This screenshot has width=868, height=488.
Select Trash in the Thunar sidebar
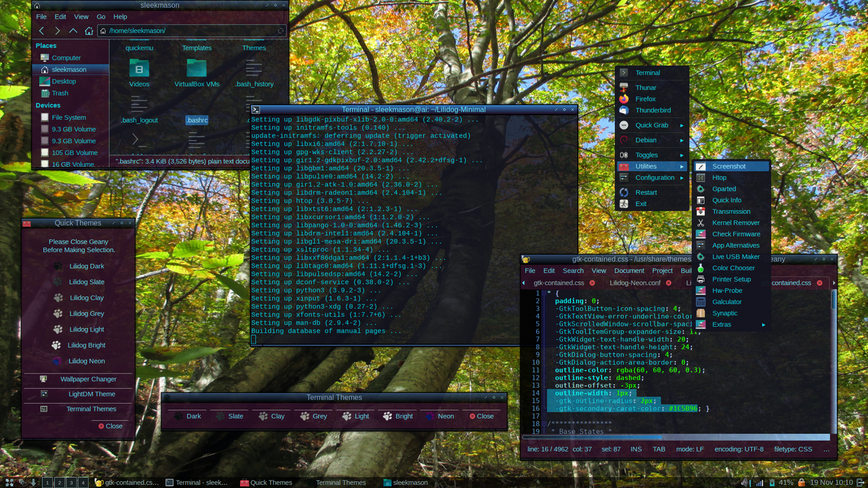[x=71, y=94]
